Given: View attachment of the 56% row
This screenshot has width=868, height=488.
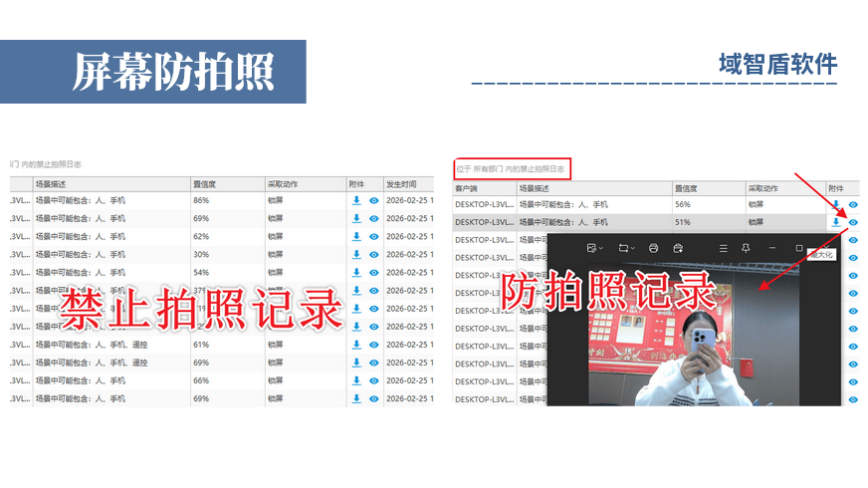Looking at the screenshot, I should pos(853,204).
